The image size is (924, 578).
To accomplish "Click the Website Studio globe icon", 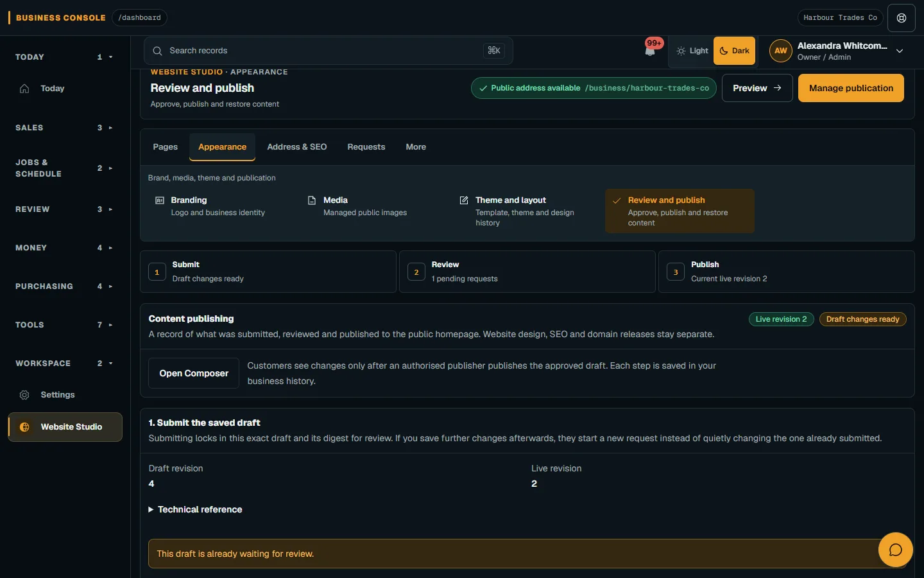I will click(x=24, y=427).
